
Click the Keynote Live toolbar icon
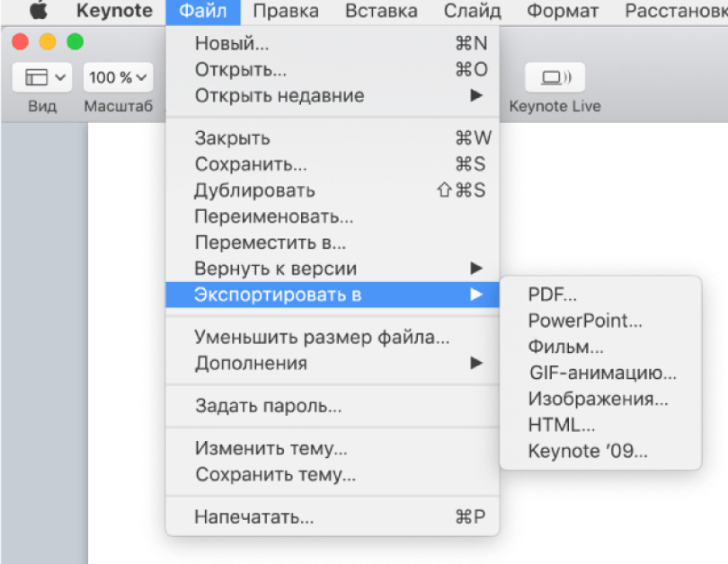555,77
